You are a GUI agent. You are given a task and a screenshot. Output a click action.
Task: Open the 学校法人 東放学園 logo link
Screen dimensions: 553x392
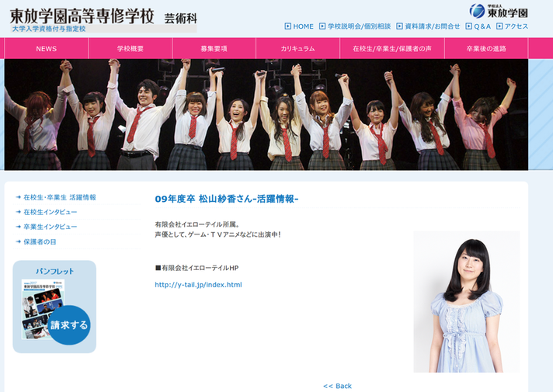499,11
